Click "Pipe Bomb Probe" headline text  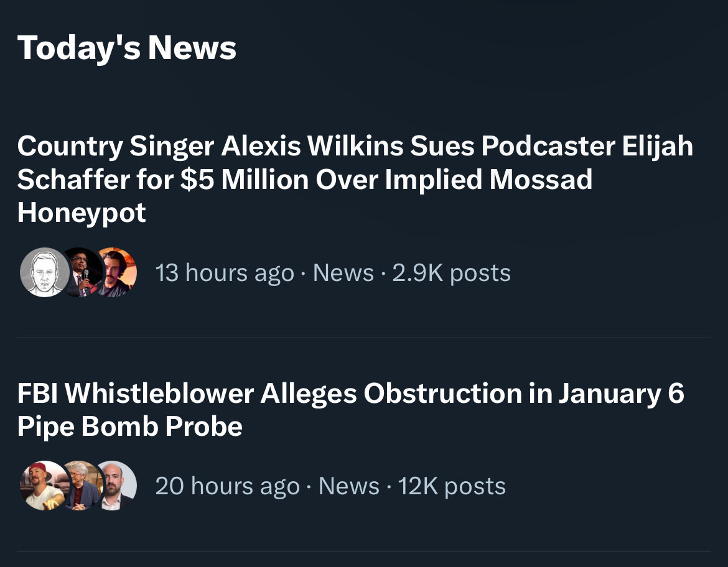pyautogui.click(x=129, y=426)
